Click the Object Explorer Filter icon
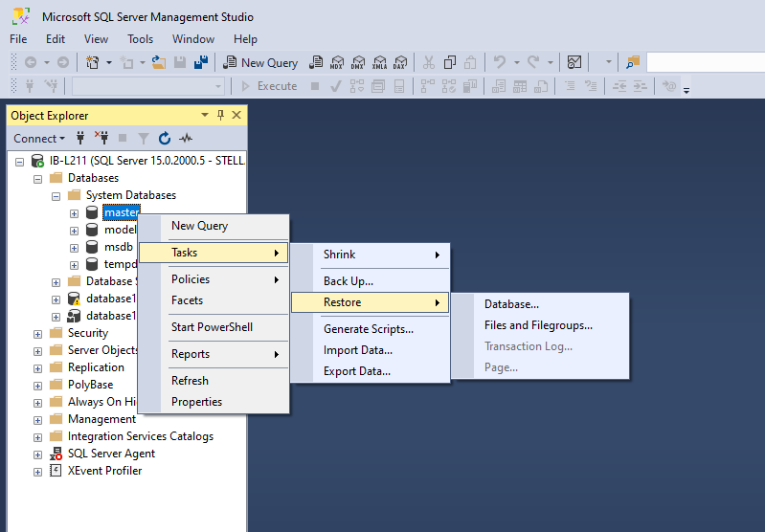Screen dimensions: 765x532 pyautogui.click(x=144, y=139)
